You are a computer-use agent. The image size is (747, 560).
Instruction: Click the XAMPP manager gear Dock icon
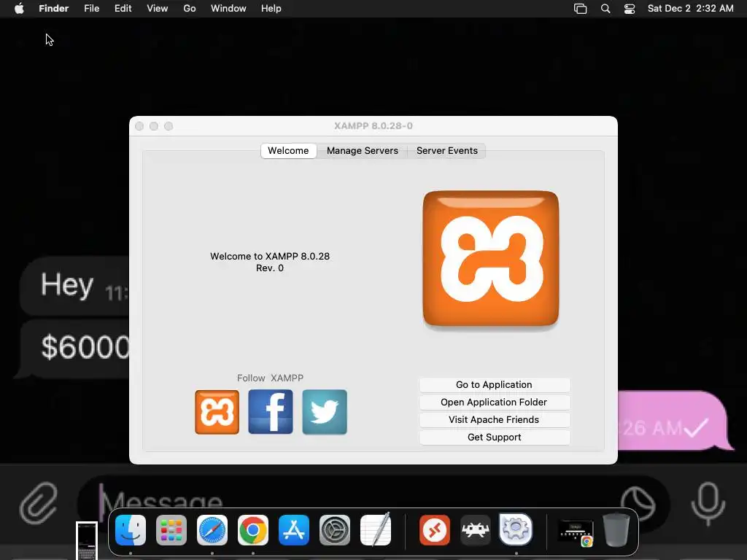click(516, 529)
